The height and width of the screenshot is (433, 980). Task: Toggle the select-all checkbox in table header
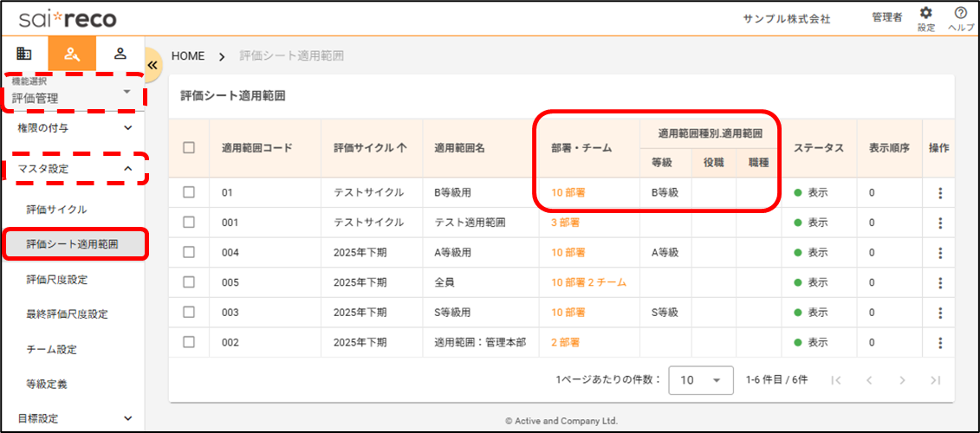pyautogui.click(x=189, y=148)
